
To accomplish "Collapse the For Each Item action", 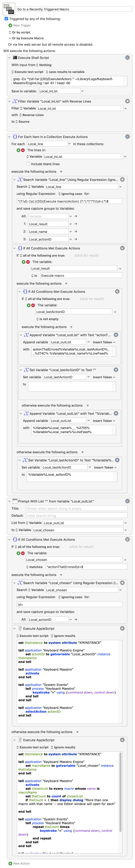I will [9, 137].
